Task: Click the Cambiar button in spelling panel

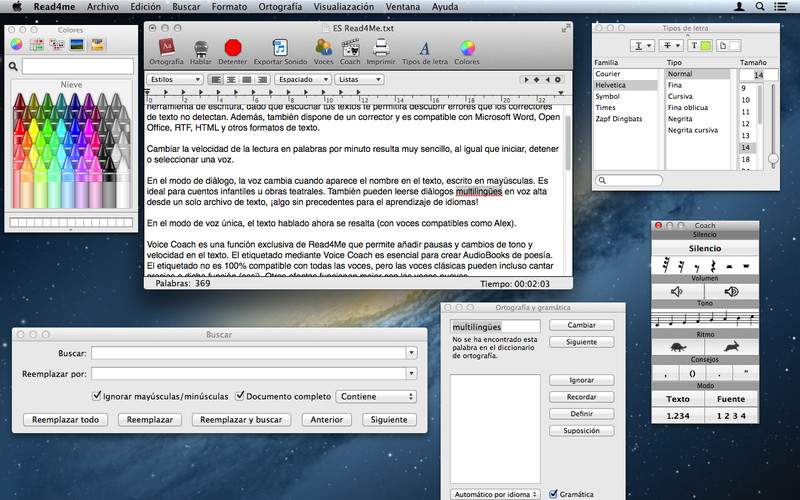Action: pos(581,325)
